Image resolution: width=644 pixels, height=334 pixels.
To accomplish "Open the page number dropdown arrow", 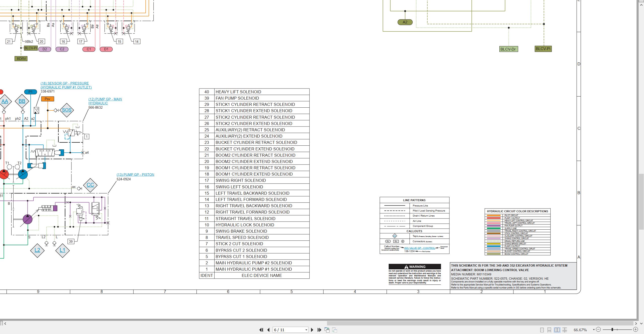I will click(x=306, y=330).
